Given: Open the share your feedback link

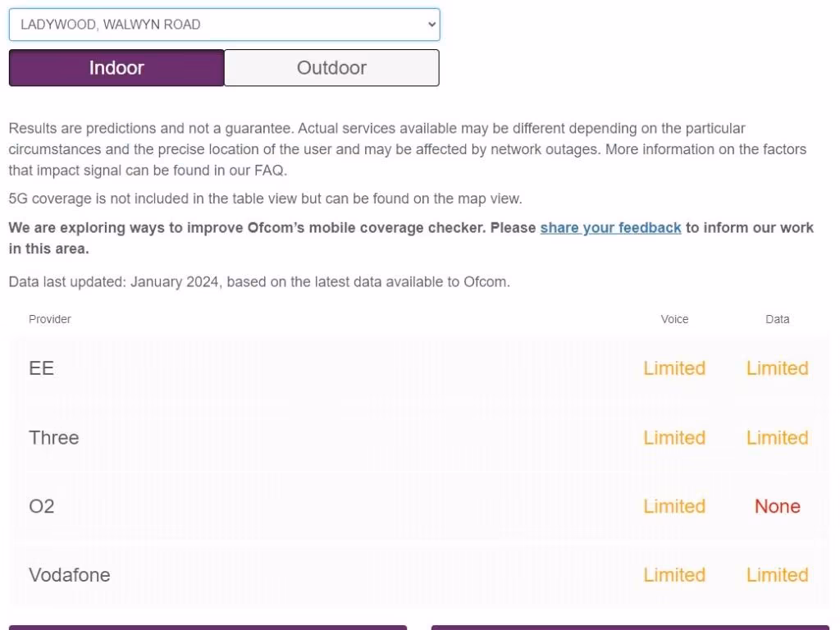Looking at the screenshot, I should (610, 227).
